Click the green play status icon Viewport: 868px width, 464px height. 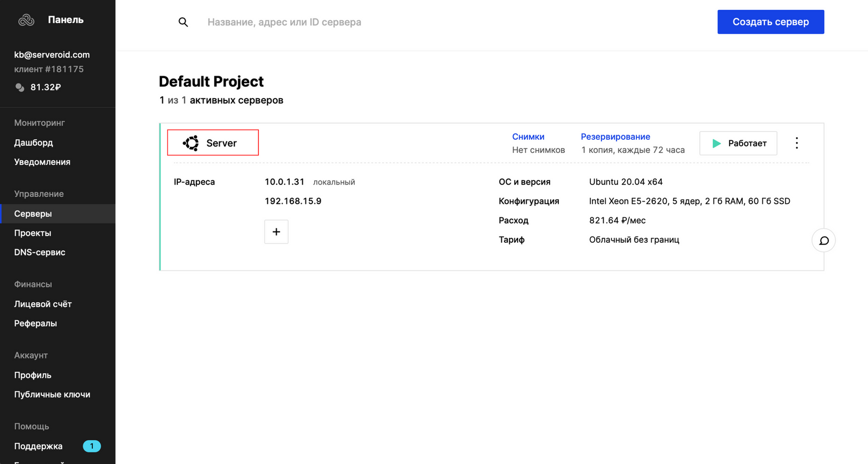pos(717,144)
